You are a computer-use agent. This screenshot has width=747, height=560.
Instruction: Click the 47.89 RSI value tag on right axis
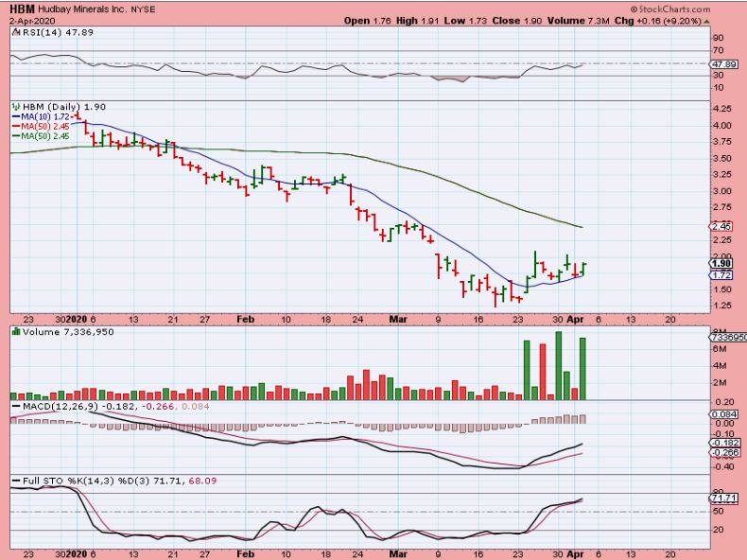[723, 64]
